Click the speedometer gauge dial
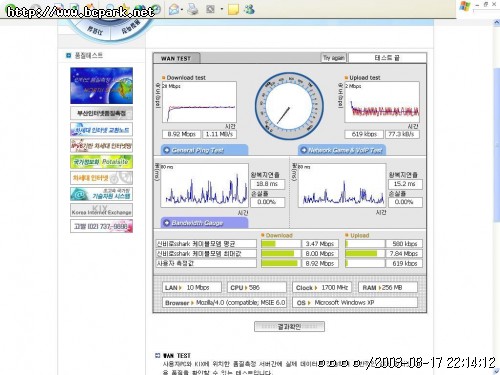Image resolution: width=500 pixels, height=375 pixels. point(289,107)
